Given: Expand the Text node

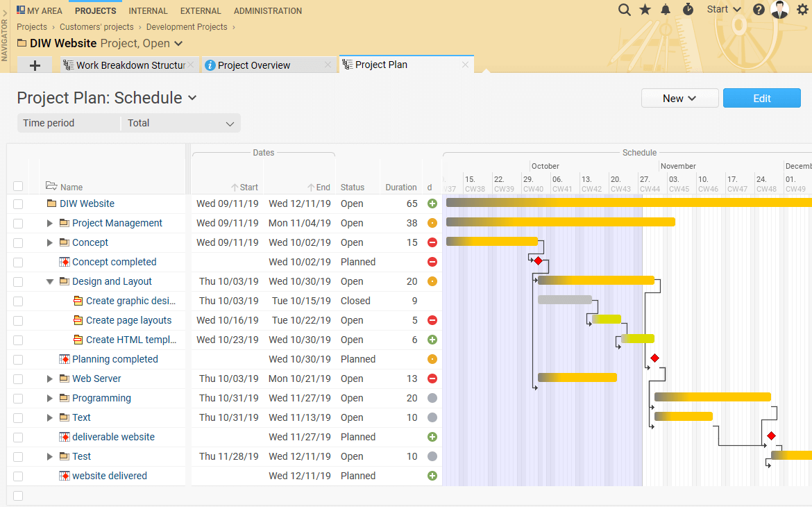Looking at the screenshot, I should click(50, 417).
